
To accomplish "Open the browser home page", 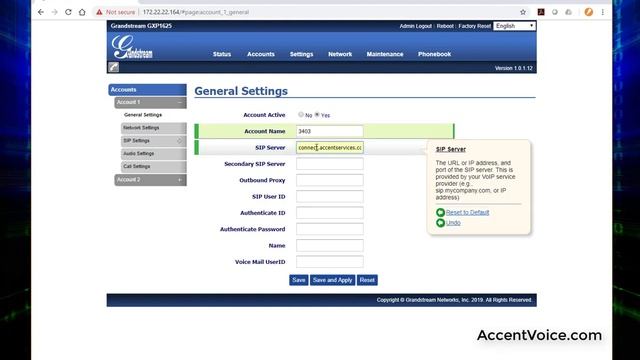I will pos(82,12).
